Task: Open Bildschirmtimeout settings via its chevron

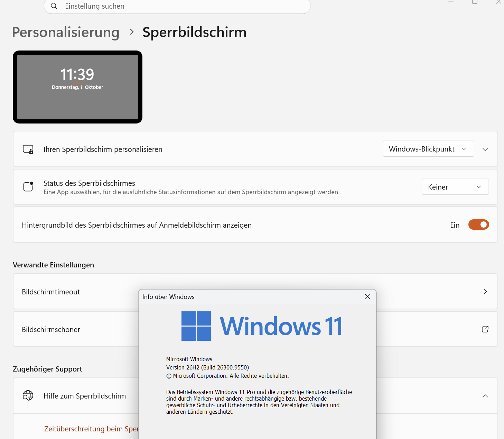Action: click(x=485, y=291)
